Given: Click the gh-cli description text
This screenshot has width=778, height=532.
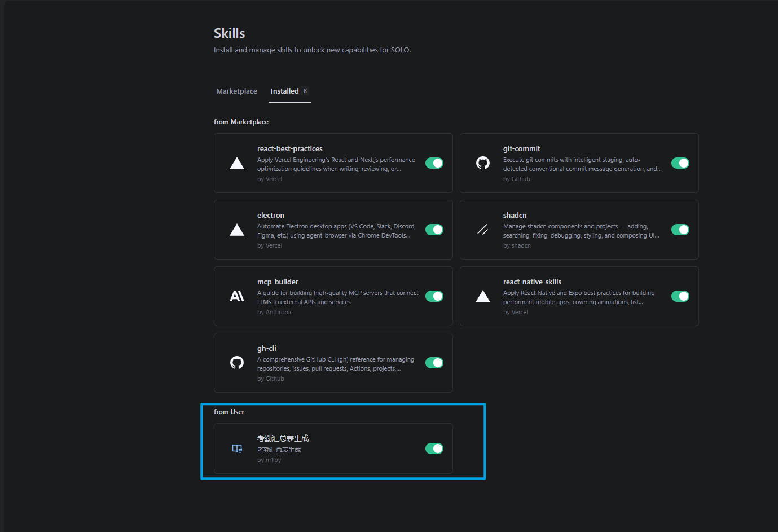Looking at the screenshot, I should click(336, 364).
